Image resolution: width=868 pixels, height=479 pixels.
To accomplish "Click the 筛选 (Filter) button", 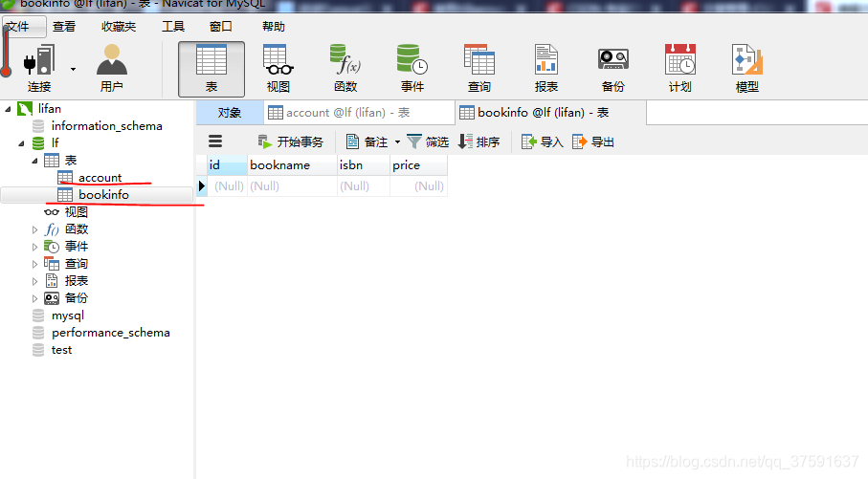I will tap(428, 142).
